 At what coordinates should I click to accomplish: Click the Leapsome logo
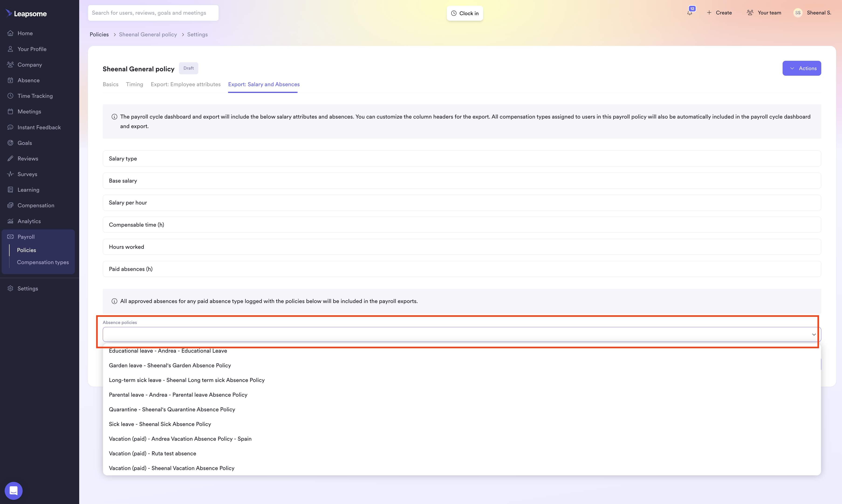26,14
